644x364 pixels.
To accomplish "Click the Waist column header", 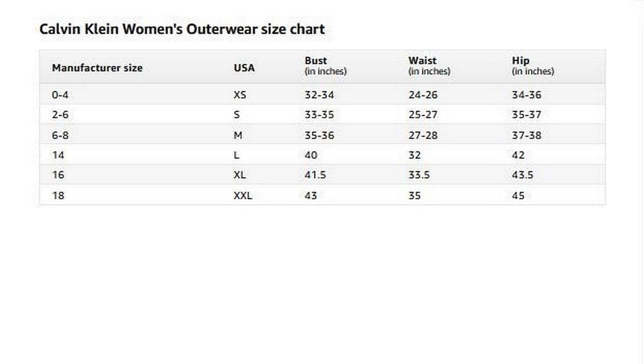I will [x=422, y=61].
